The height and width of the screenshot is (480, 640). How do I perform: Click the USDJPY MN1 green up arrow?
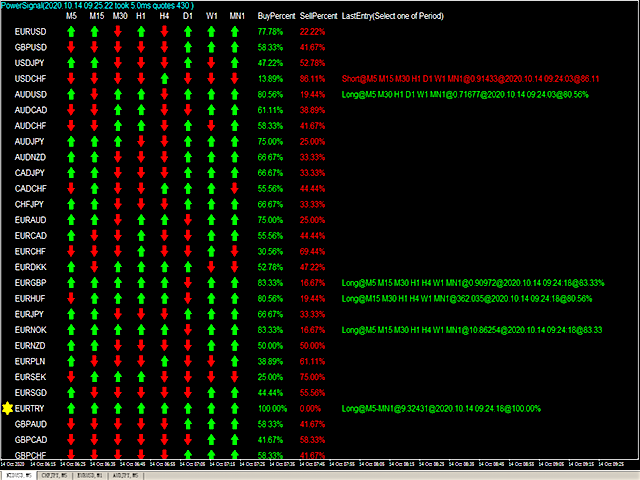[235, 63]
